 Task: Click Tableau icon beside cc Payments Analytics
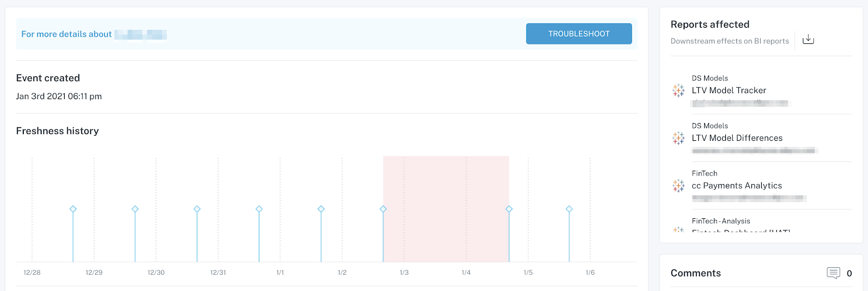coord(679,186)
